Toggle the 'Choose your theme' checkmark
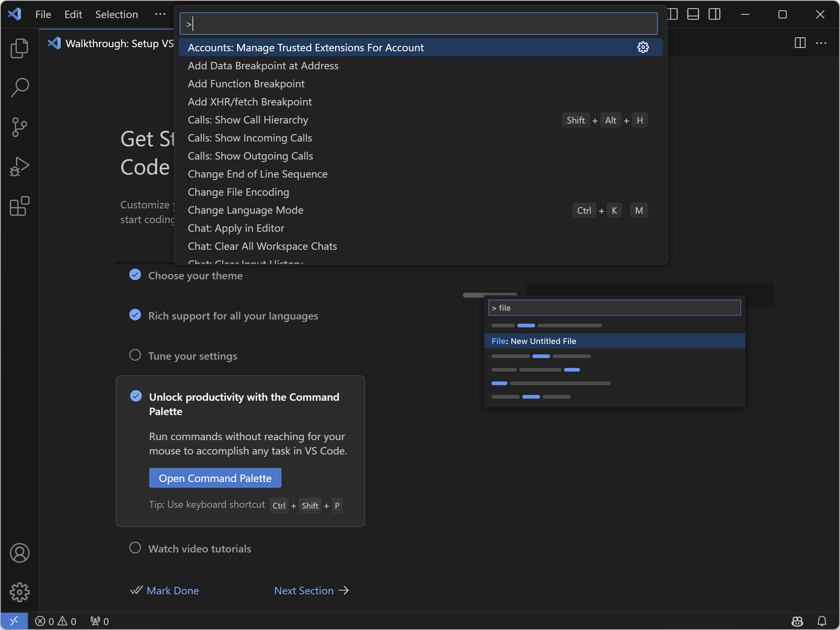The image size is (840, 630). coord(135,275)
